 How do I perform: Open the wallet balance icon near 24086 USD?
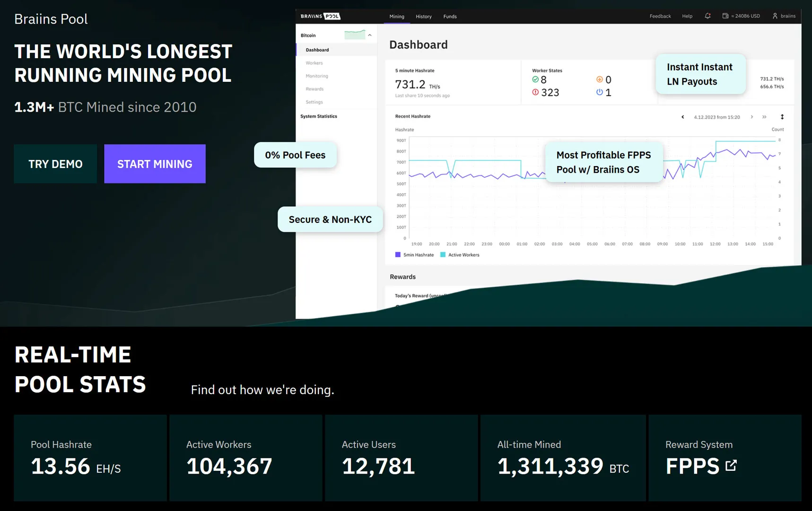725,16
